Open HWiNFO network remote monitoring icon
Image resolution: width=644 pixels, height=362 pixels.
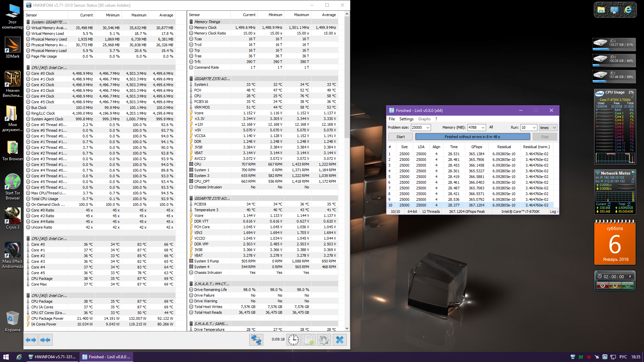point(256,340)
